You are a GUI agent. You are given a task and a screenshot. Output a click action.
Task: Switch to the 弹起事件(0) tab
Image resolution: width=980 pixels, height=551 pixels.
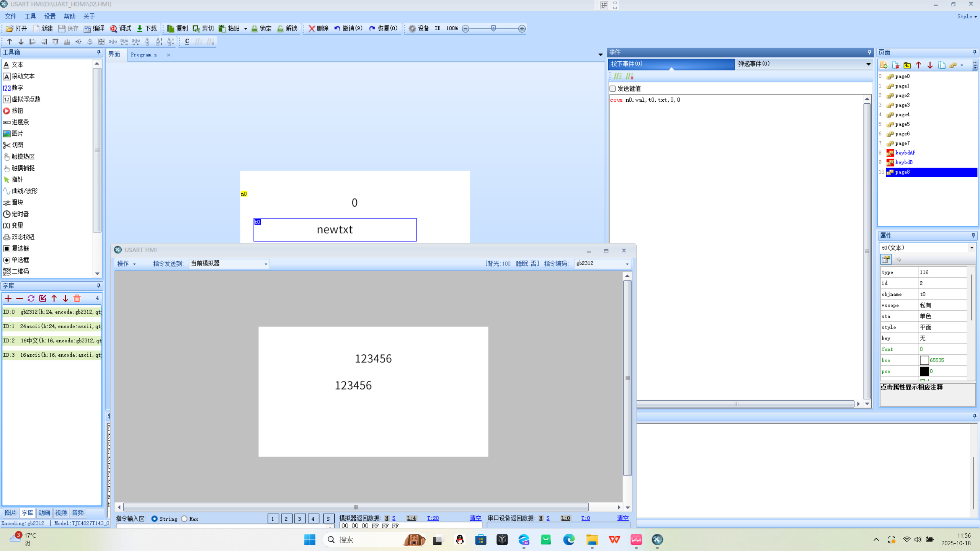[753, 64]
